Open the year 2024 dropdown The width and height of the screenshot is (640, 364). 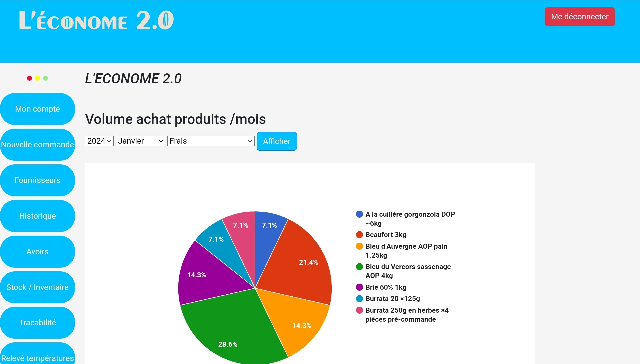[x=99, y=141]
